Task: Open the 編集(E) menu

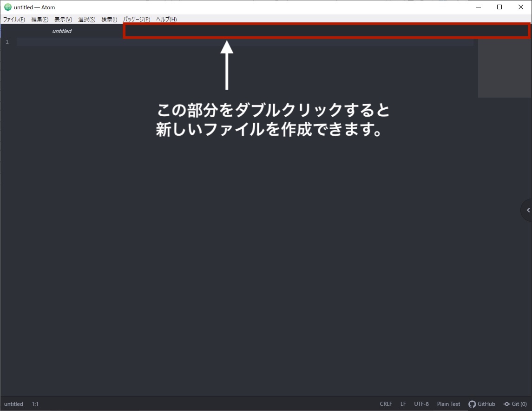Action: 39,20
